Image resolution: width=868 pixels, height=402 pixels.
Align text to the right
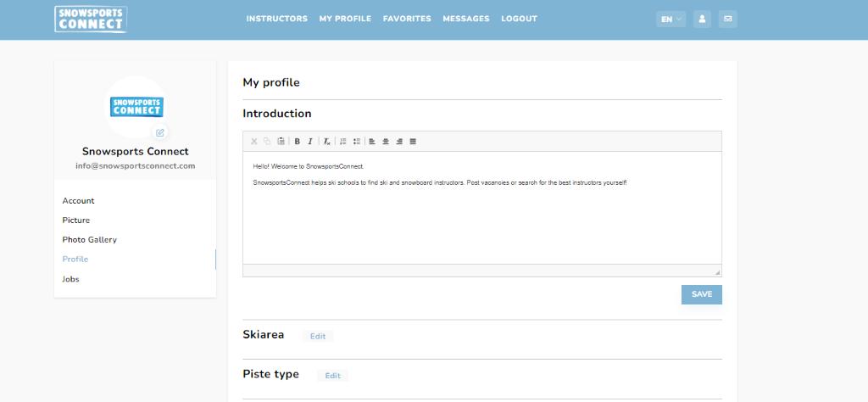click(x=399, y=141)
